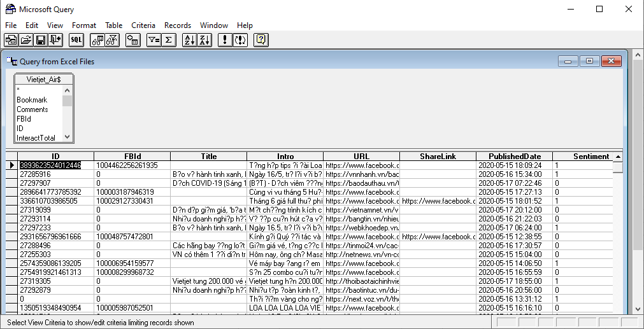
Task: Open the View menu
Action: pos(55,25)
